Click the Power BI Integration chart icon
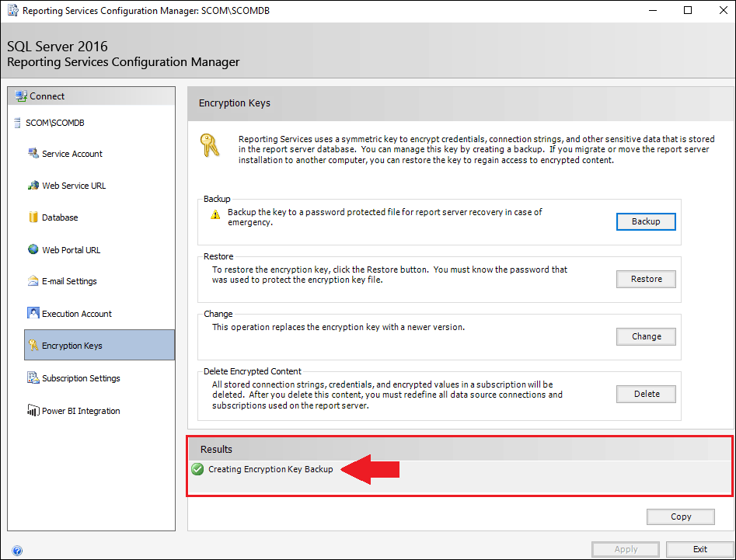The image size is (736, 560). click(x=33, y=410)
